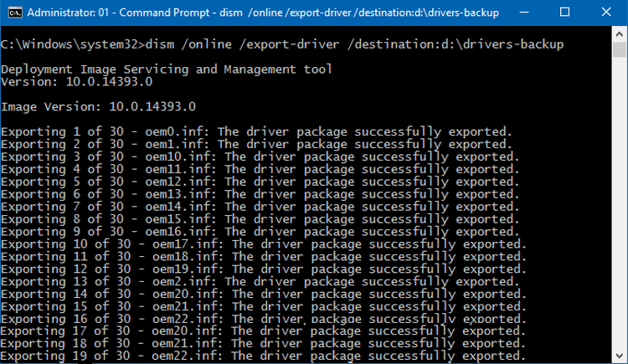Select the Image Version: 10.0.14393.0 line

[x=98, y=107]
